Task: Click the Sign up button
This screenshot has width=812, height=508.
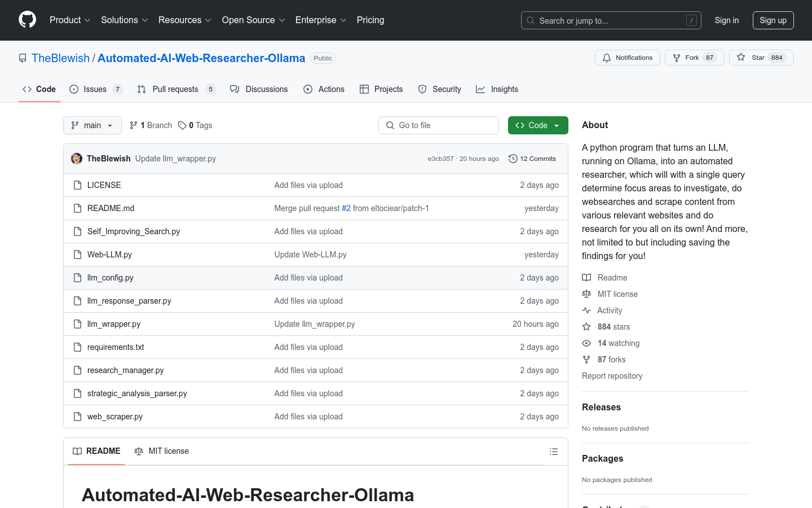Action: (773, 20)
